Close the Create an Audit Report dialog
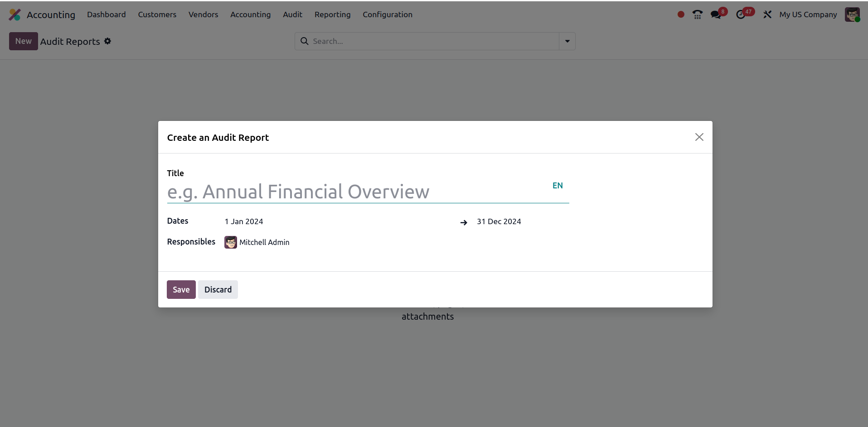 (699, 137)
